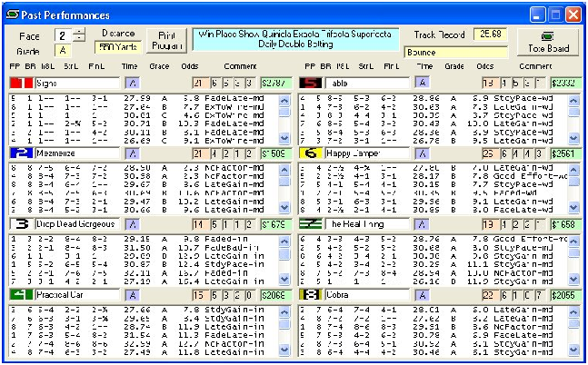Click the white number 3 post icon
Image resolution: width=588 pixels, height=365 pixels.
click(x=22, y=224)
